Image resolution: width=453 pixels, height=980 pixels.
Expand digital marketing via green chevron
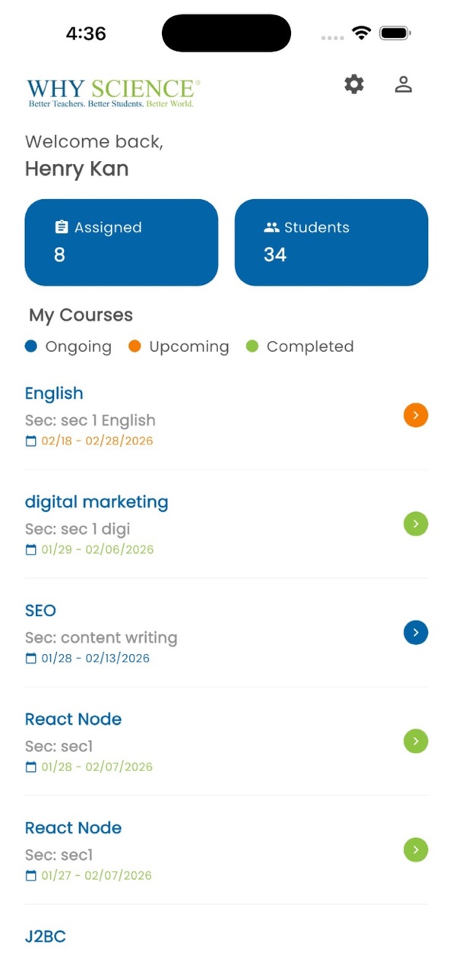[x=416, y=524]
